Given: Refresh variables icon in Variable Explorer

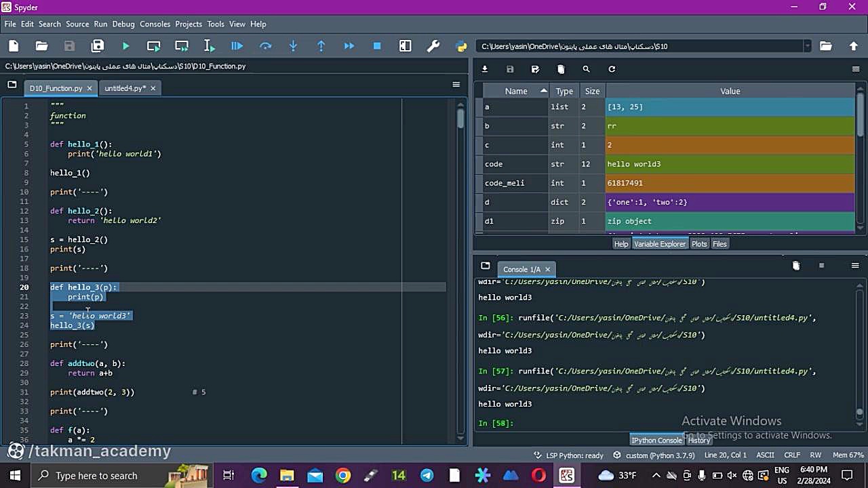Looking at the screenshot, I should pyautogui.click(x=612, y=69).
